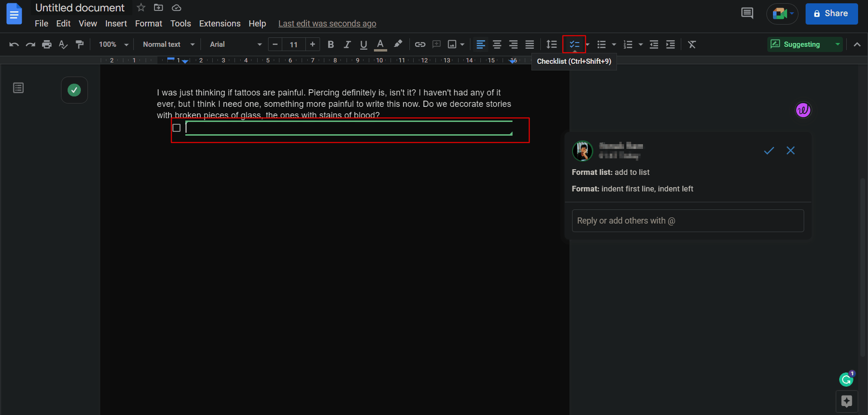The width and height of the screenshot is (868, 415).
Task: Align text right
Action: point(513,44)
